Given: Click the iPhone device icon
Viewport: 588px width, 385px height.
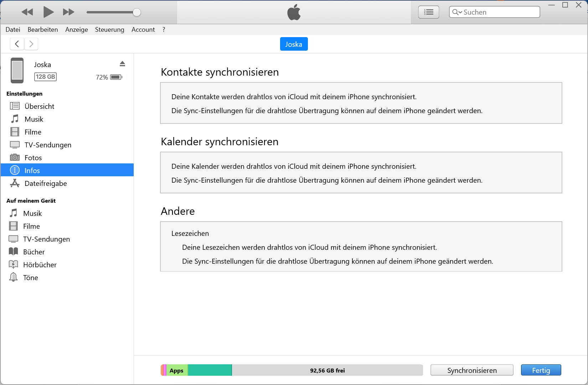Looking at the screenshot, I should pos(17,70).
